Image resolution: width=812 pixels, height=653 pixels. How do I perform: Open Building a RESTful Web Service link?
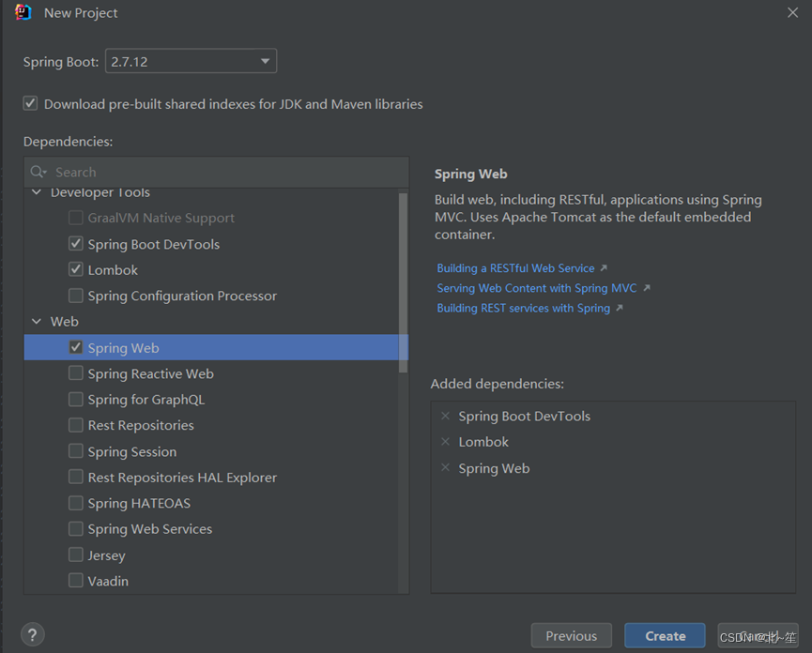pos(515,268)
